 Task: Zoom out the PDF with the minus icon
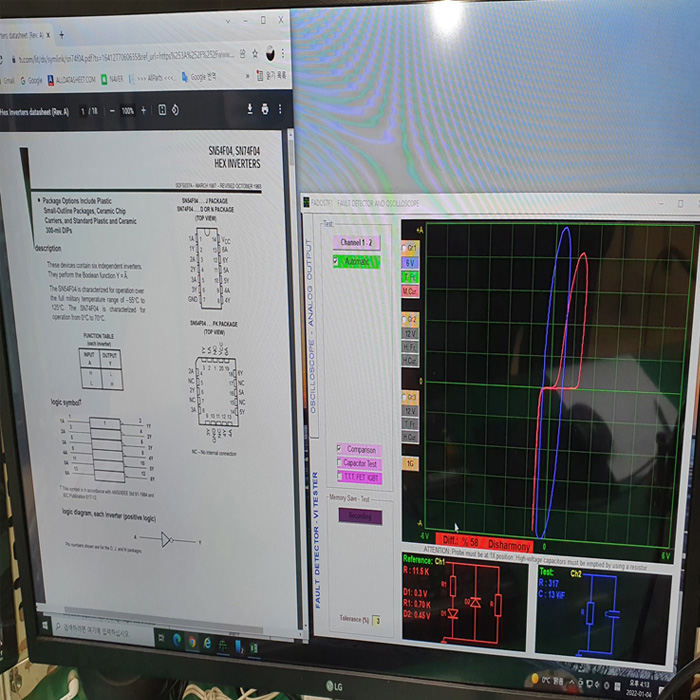pyautogui.click(x=112, y=110)
